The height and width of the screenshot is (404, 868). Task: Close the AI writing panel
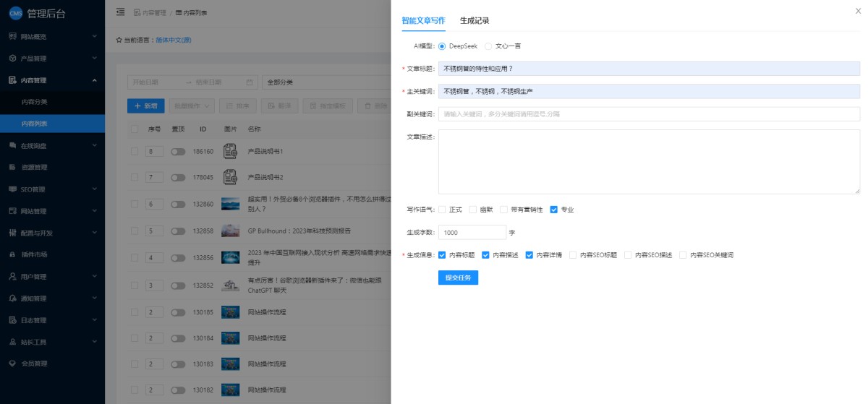pos(858,11)
